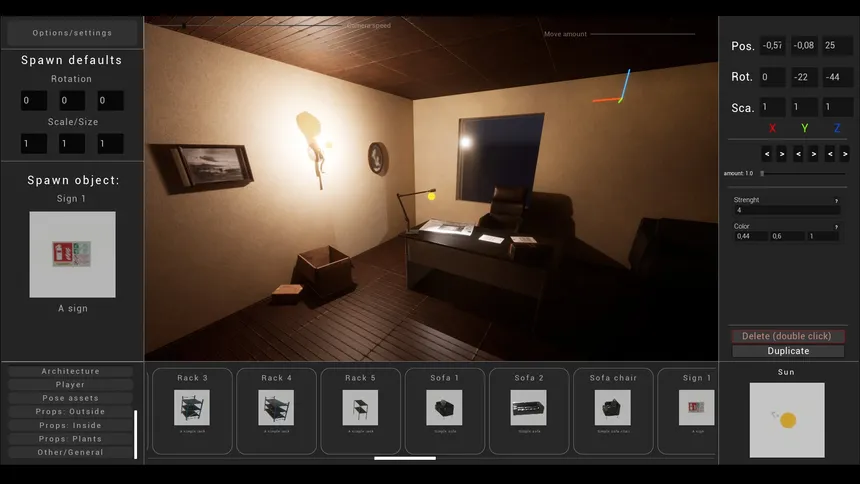Click the Color field showing 0,6
This screenshot has width=860, height=484.
click(x=787, y=237)
